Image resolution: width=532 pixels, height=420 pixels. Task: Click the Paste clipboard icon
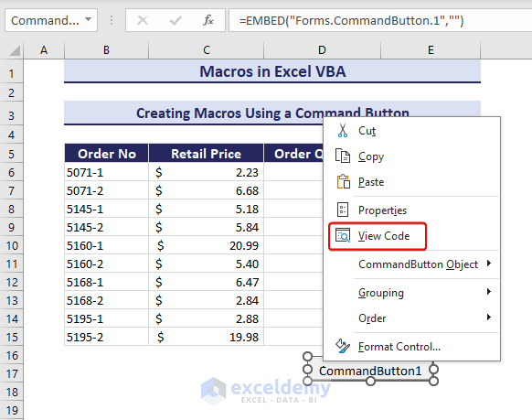click(x=344, y=182)
